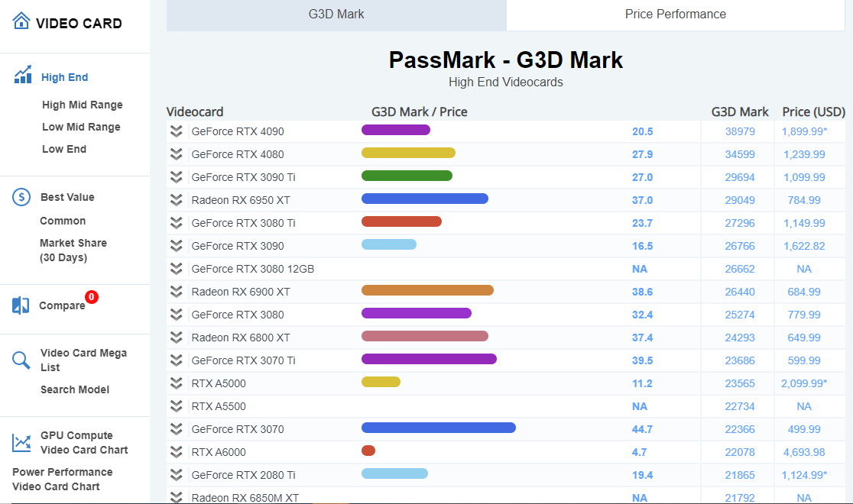Click the GPU Compute chart icon
Viewport: 853px width, 504px height.
(x=21, y=443)
